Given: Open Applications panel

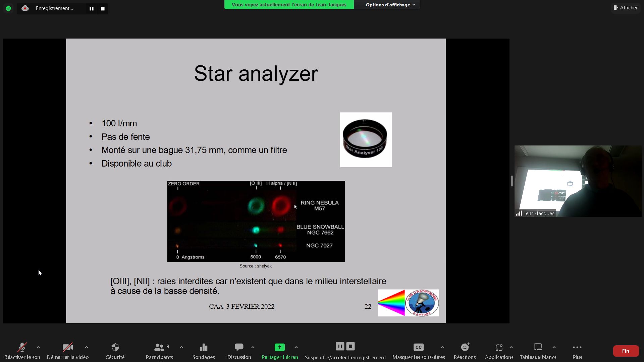Looking at the screenshot, I should [499, 351].
